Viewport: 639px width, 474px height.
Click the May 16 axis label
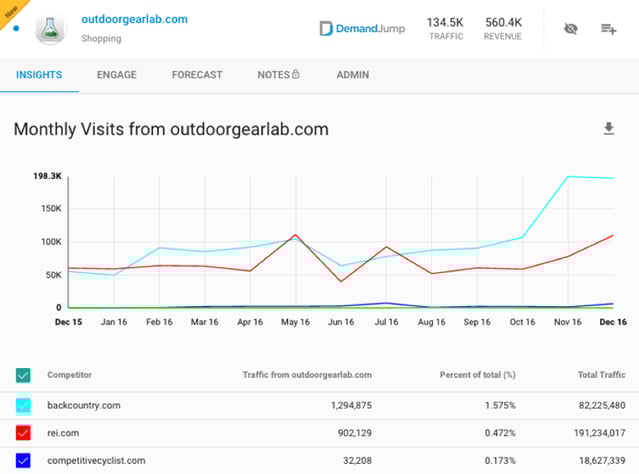(x=295, y=322)
